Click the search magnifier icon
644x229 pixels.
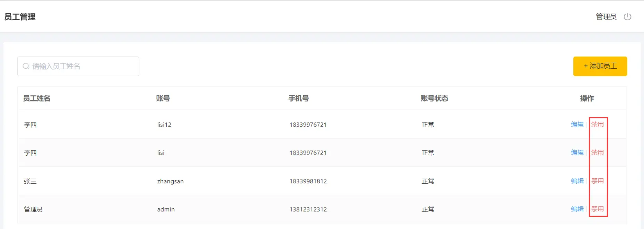[26, 66]
